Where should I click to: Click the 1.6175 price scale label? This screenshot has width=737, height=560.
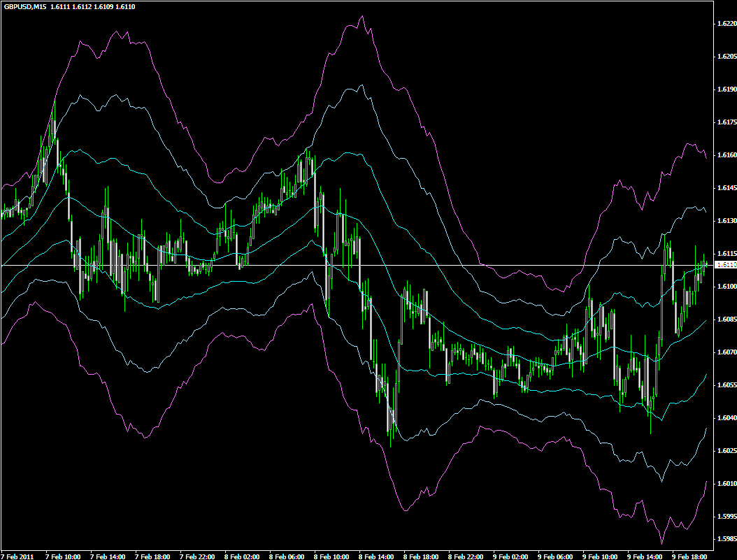point(727,122)
